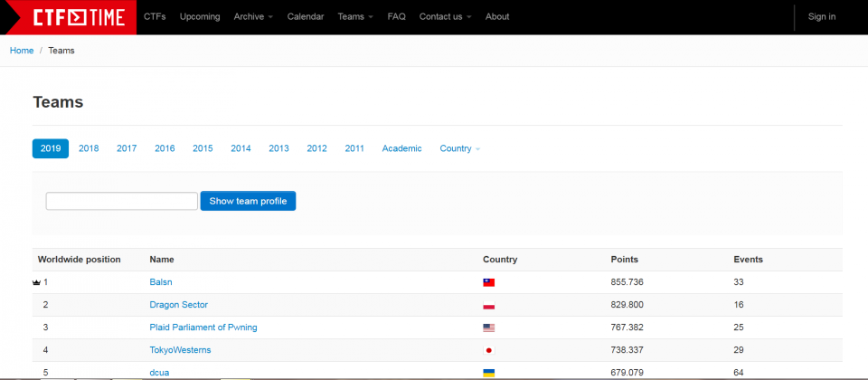The width and height of the screenshot is (868, 380).
Task: Open the FAQ page
Action: pyautogui.click(x=396, y=16)
